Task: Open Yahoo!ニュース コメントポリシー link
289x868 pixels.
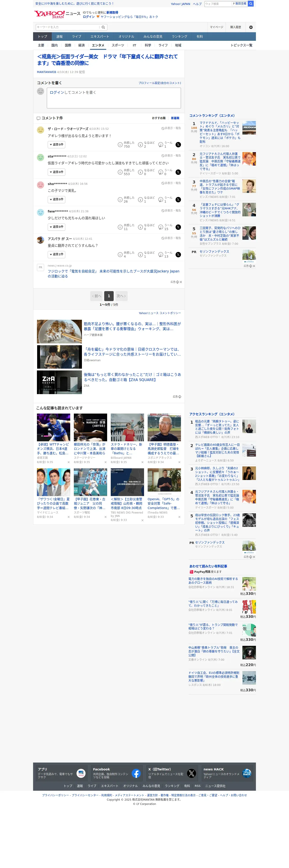Action: point(160,313)
